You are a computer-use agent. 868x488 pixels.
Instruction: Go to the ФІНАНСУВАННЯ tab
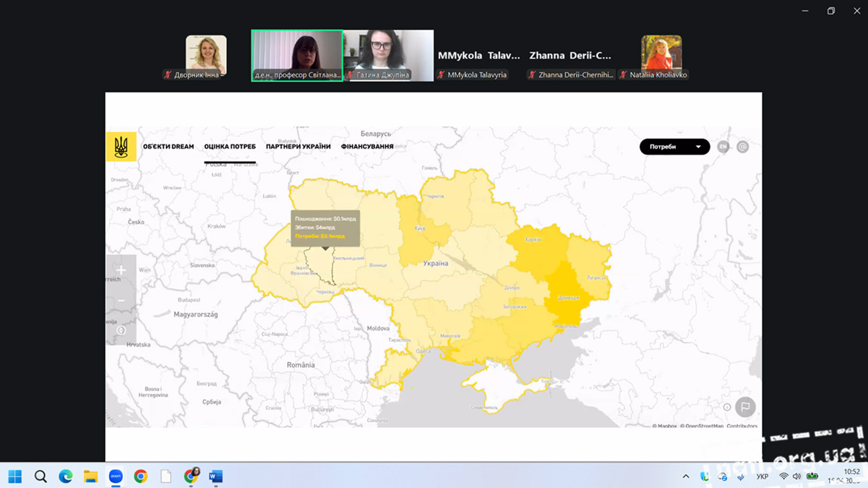367,147
